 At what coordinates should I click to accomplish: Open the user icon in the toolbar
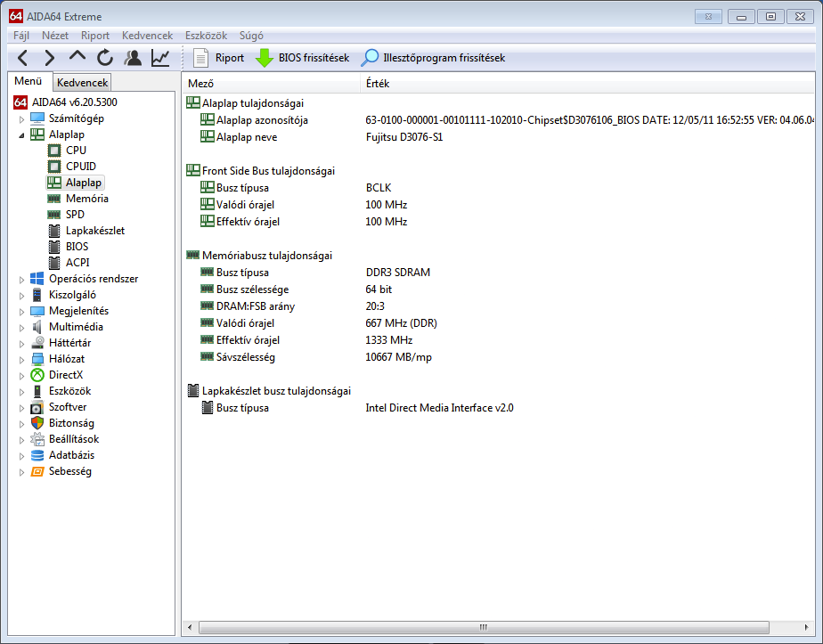coord(133,58)
